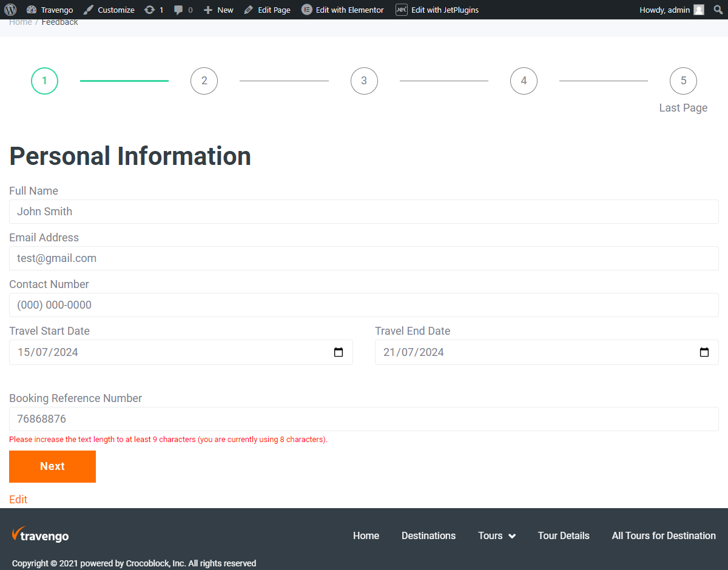
Task: Click the Home breadcrumb link
Action: click(20, 21)
